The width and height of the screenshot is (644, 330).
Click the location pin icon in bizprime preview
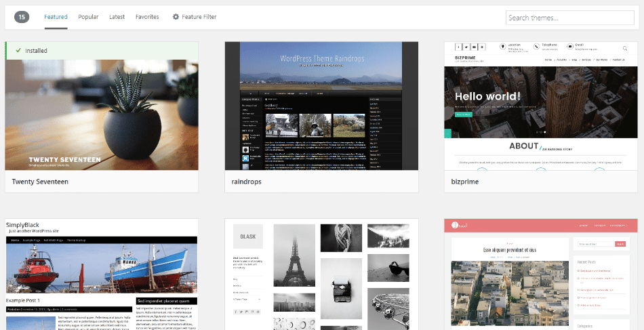point(502,47)
